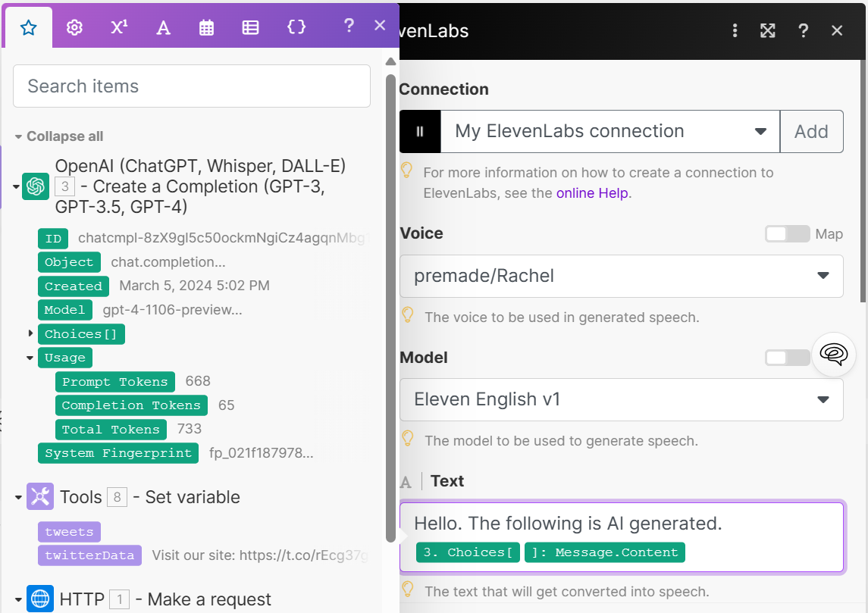Viewport: 868px width, 613px height.
Task: Click the AI assistant brain icon
Action: pos(834,354)
